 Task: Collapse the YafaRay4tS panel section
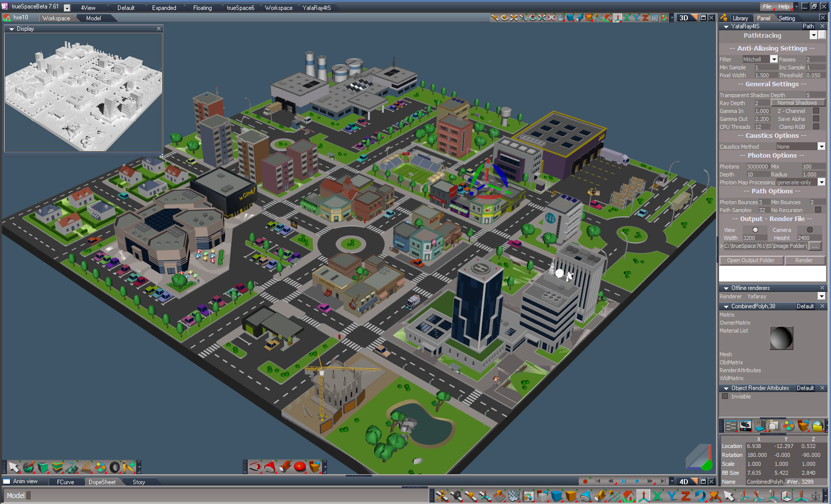(x=726, y=26)
